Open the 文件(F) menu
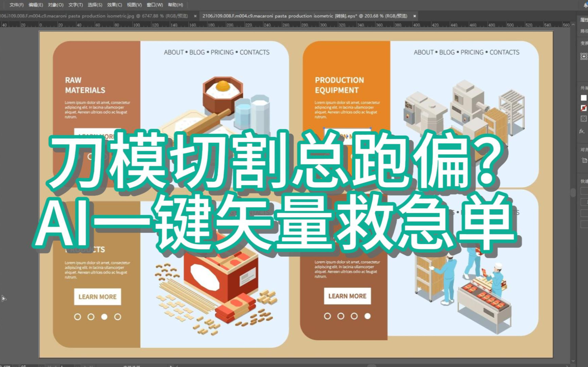 pos(16,5)
